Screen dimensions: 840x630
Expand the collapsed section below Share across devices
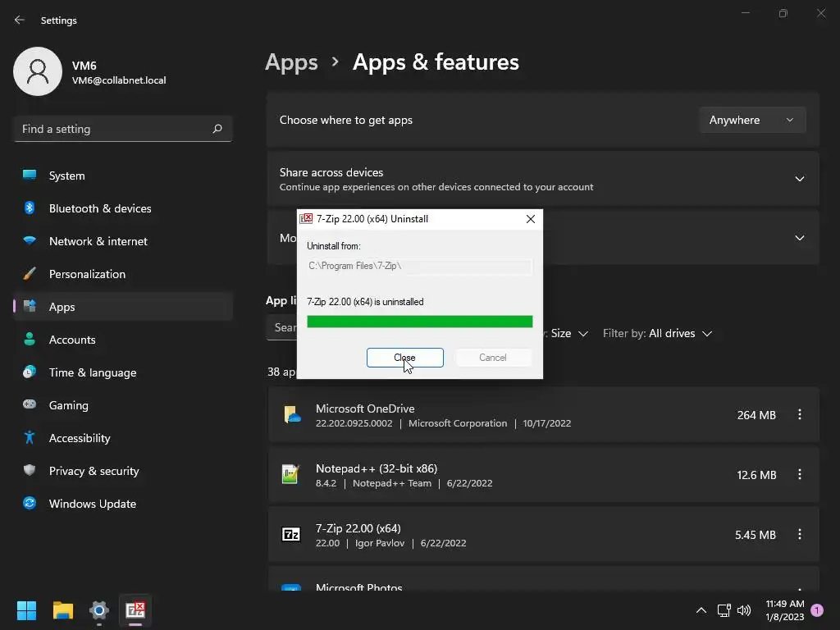point(799,238)
